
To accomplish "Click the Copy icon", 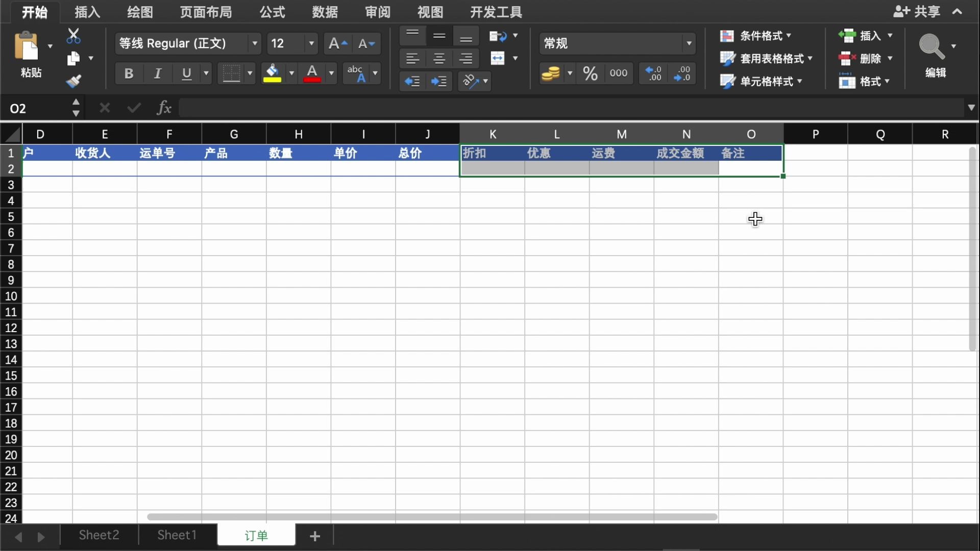I will click(x=73, y=59).
